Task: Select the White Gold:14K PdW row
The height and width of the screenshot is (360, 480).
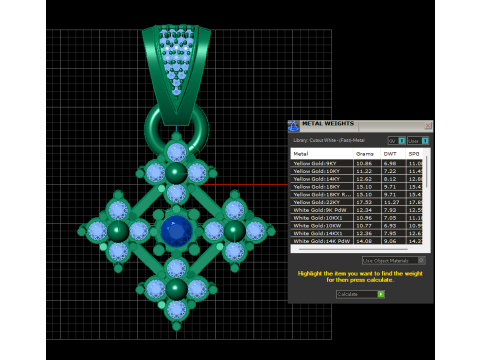Action: (357, 241)
